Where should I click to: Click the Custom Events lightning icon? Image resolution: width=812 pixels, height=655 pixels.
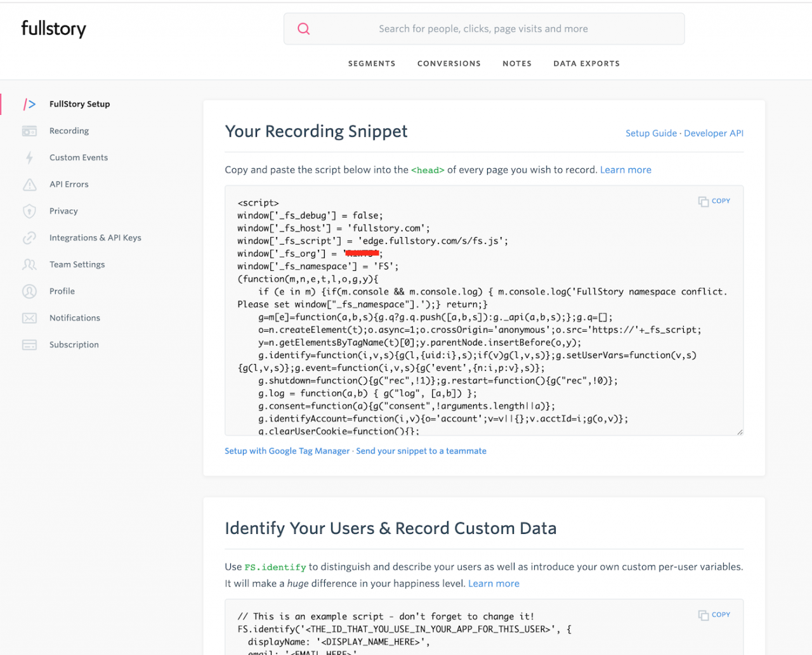click(x=29, y=158)
